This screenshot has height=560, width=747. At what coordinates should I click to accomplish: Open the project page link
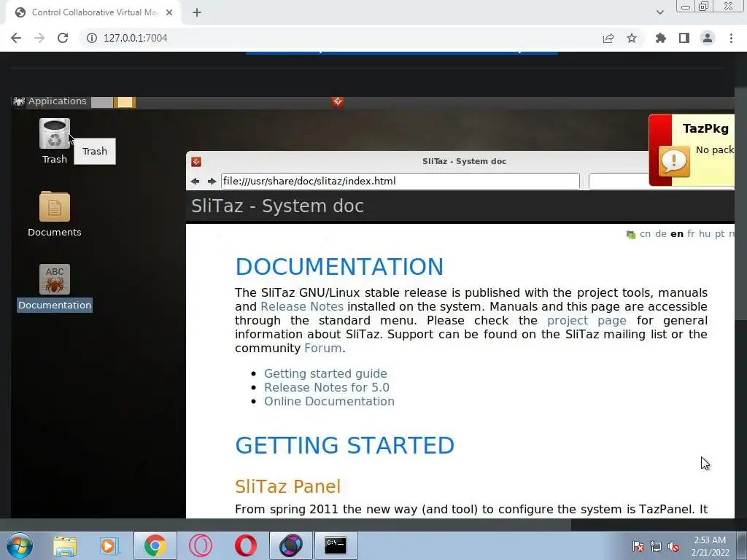click(x=587, y=320)
